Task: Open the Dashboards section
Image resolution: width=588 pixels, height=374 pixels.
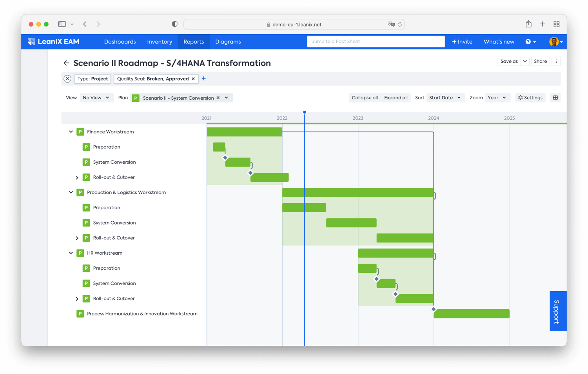Action: (x=120, y=42)
